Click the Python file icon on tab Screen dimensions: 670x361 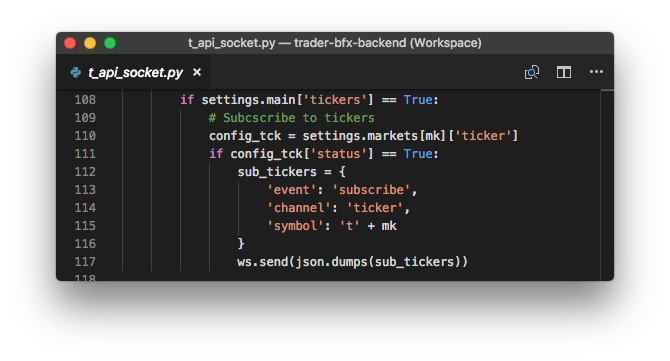(x=76, y=72)
